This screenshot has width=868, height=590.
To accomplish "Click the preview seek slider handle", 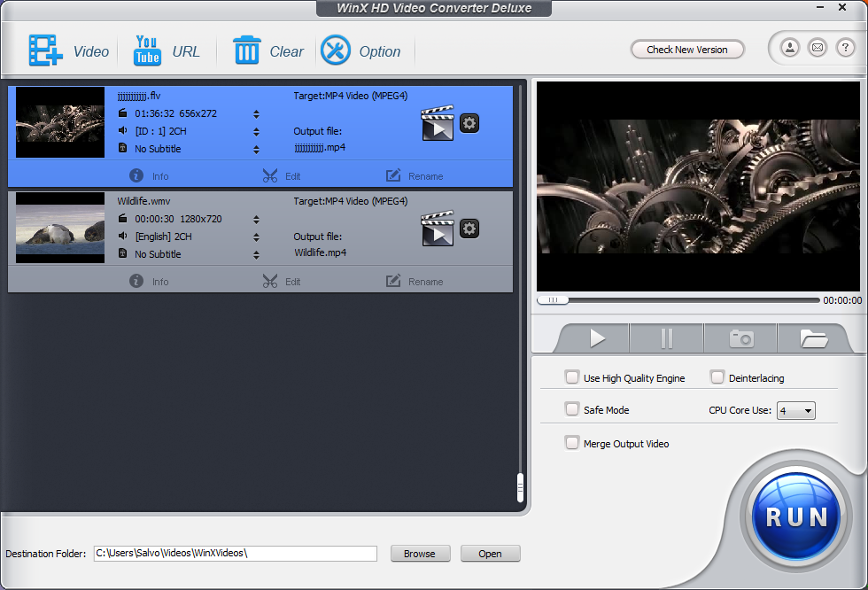I will [553, 300].
